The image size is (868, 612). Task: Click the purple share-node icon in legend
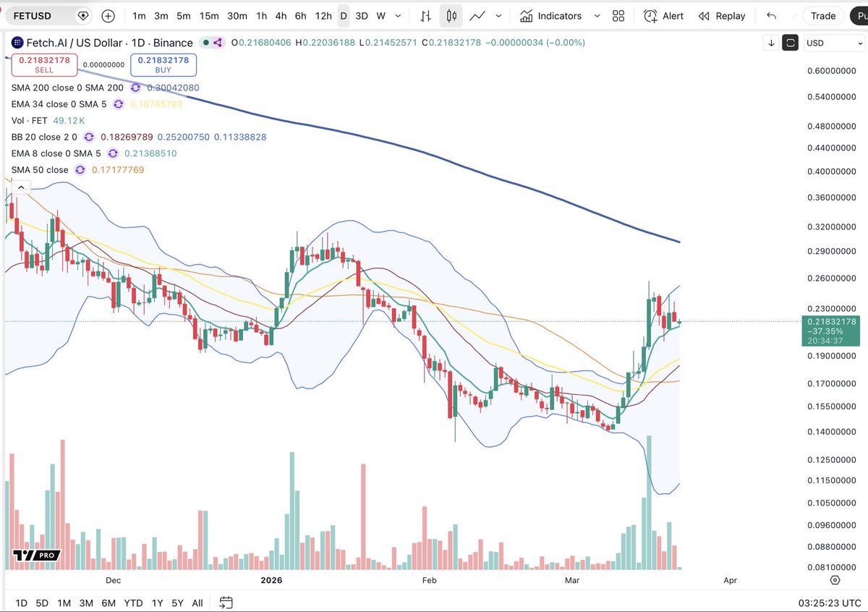(217, 43)
